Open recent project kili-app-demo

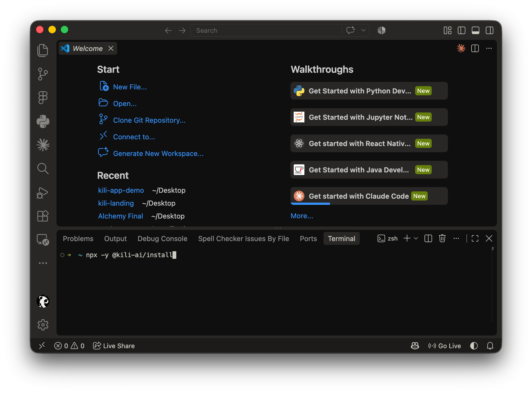click(x=121, y=190)
